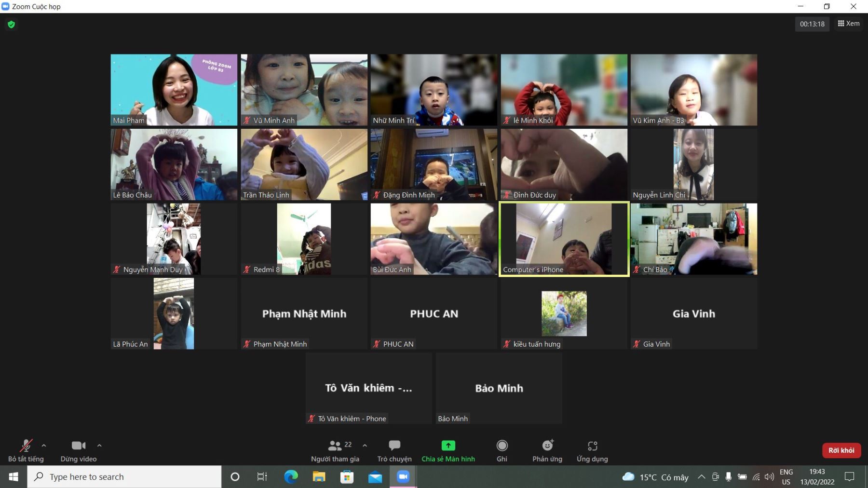This screenshot has height=488, width=868.
Task: Start recording with the Ghi button
Action: pos(502,450)
